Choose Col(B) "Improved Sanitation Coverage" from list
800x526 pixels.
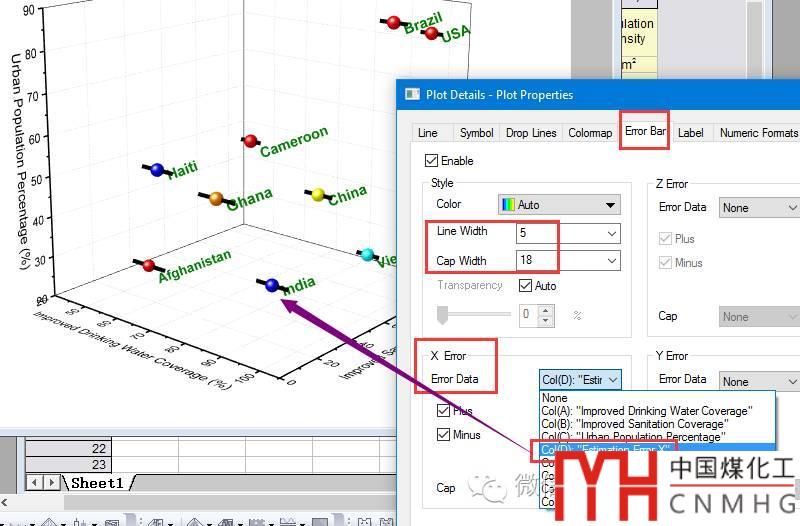[x=639, y=424]
